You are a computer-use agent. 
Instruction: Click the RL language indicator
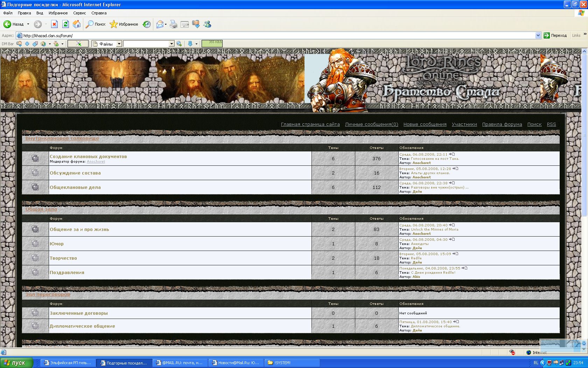[536, 363]
